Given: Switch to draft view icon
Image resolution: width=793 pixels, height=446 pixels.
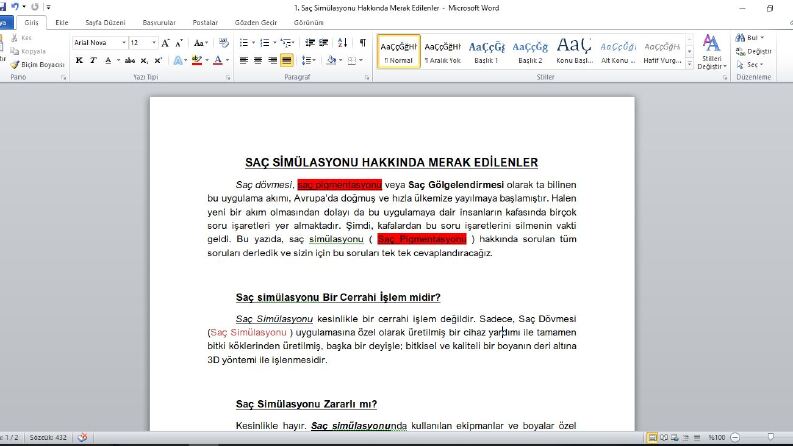Looking at the screenshot, I should tap(696, 437).
